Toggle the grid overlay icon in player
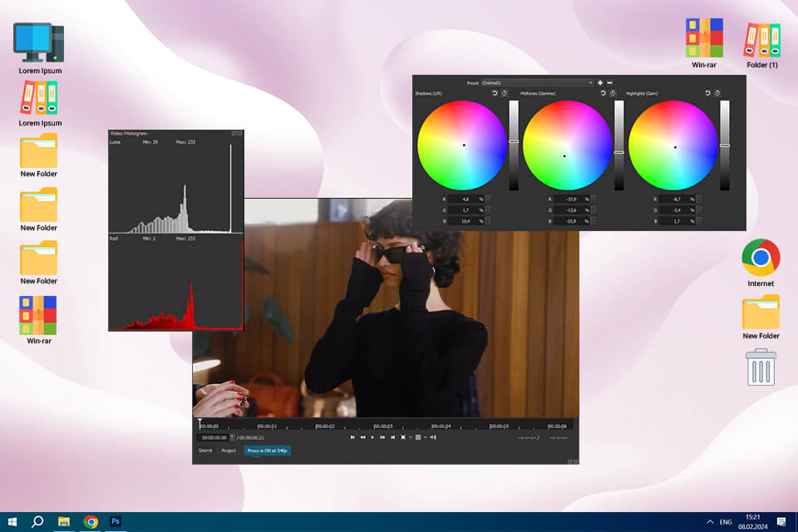This screenshot has width=798, height=532. click(418, 437)
